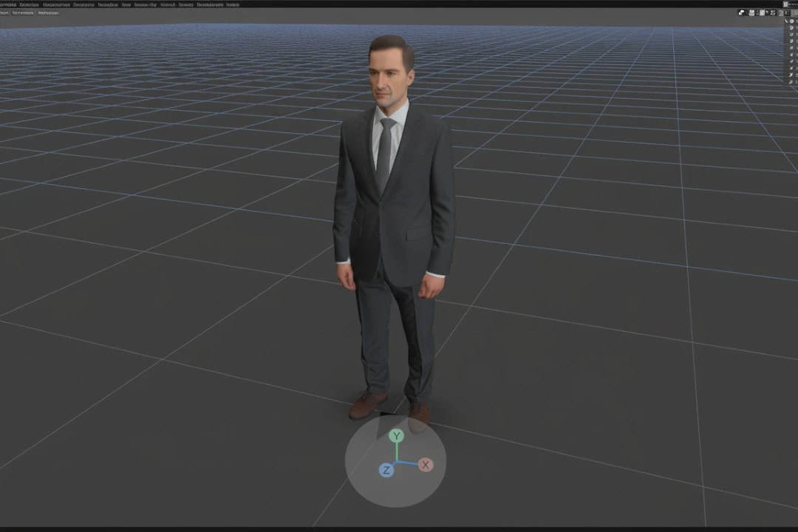This screenshot has width=798, height=532.
Task: Open the panel label at the window's top-right corner
Action: (x=791, y=4)
